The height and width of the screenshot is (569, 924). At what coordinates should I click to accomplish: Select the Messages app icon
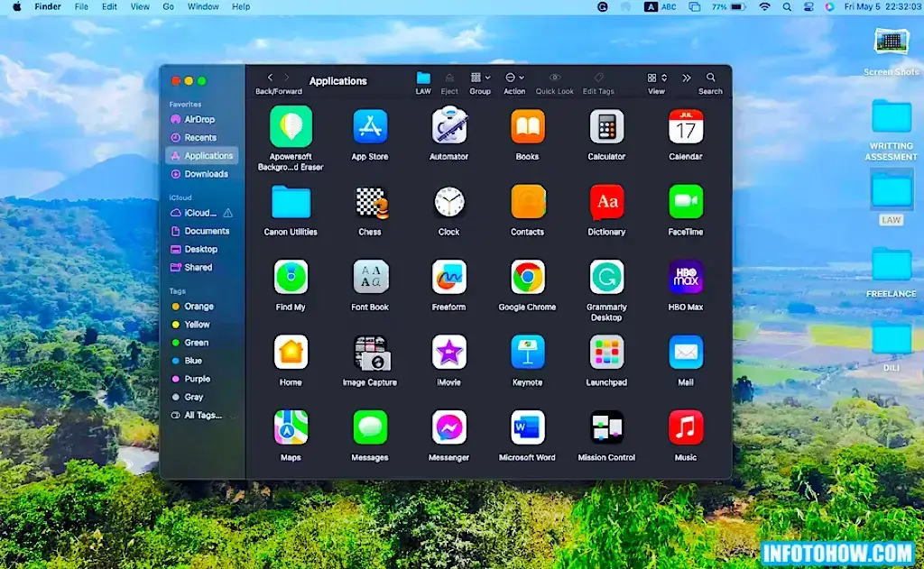[370, 427]
